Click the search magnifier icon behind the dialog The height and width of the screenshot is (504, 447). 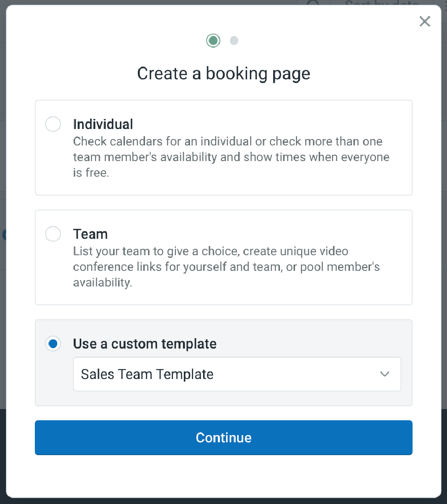[313, 4]
